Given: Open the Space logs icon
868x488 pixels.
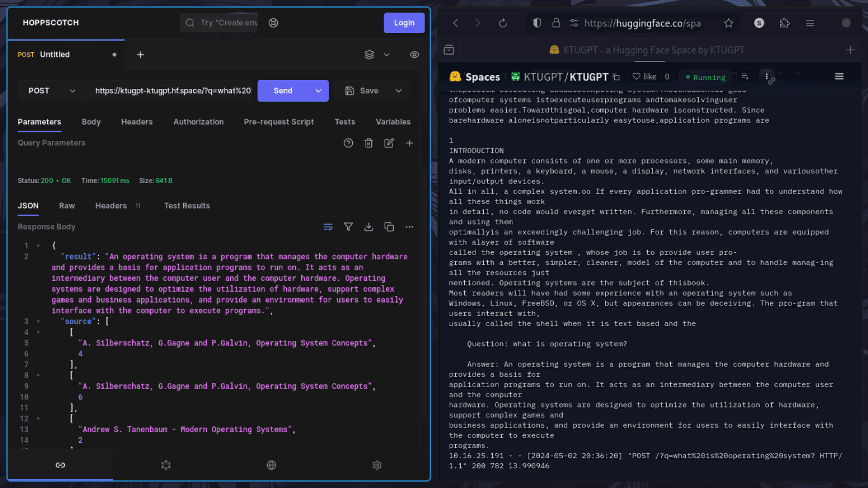Looking at the screenshot, I should 745,77.
